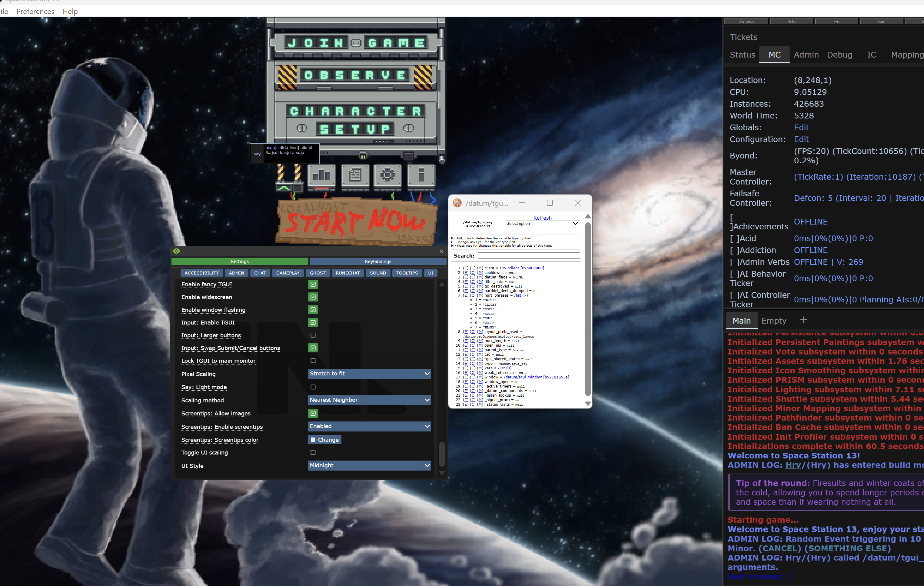Click the OBSERVE sign
The width and height of the screenshot is (924, 586).
pos(356,75)
